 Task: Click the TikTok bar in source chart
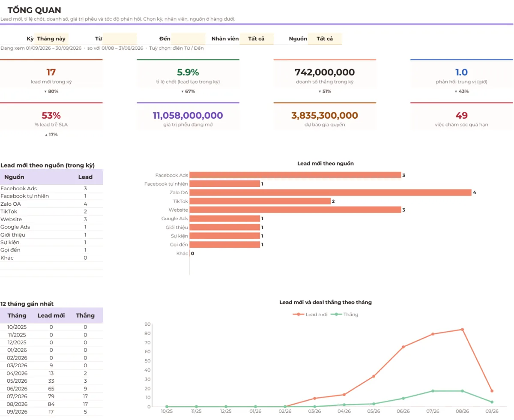(x=260, y=201)
